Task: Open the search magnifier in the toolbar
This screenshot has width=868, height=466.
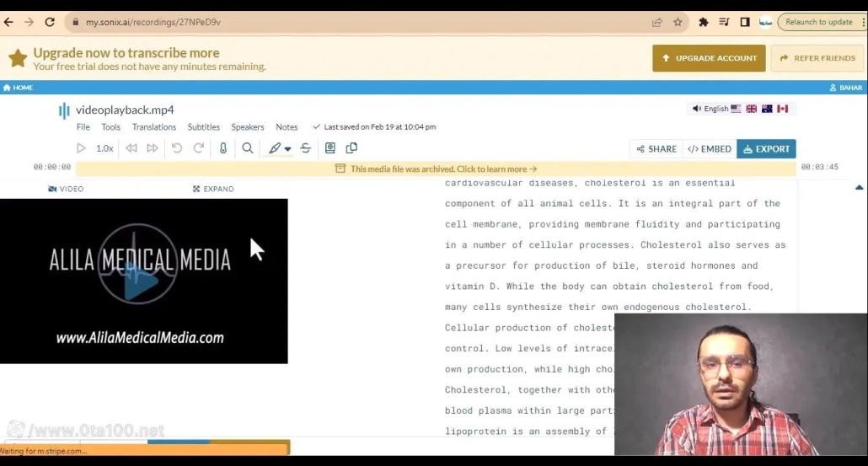Action: 248,148
